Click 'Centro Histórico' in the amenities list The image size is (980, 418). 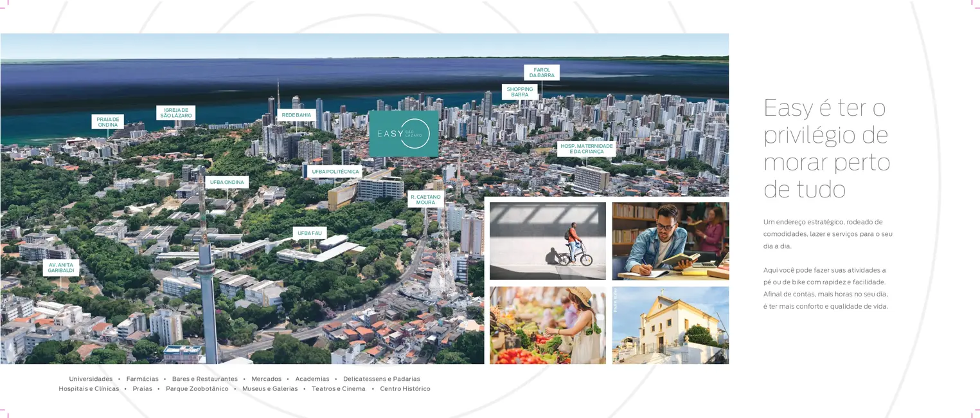[x=405, y=388]
